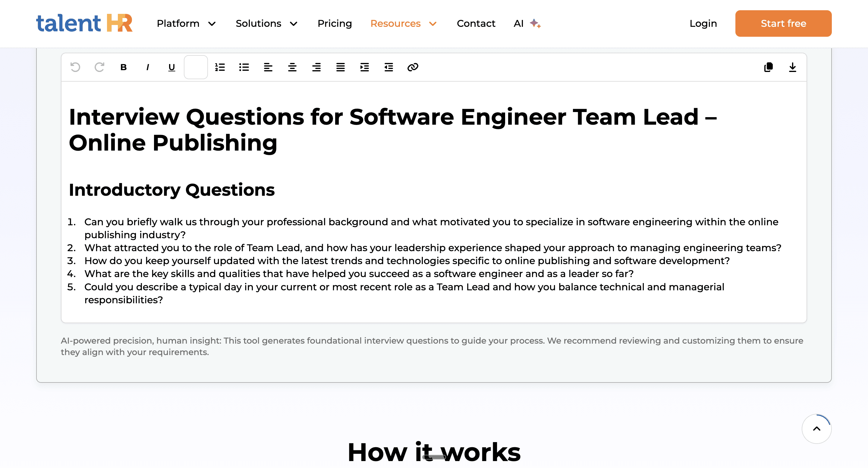Screen dimensions: 868x468
Task: Toggle underline formatting
Action: click(x=171, y=67)
